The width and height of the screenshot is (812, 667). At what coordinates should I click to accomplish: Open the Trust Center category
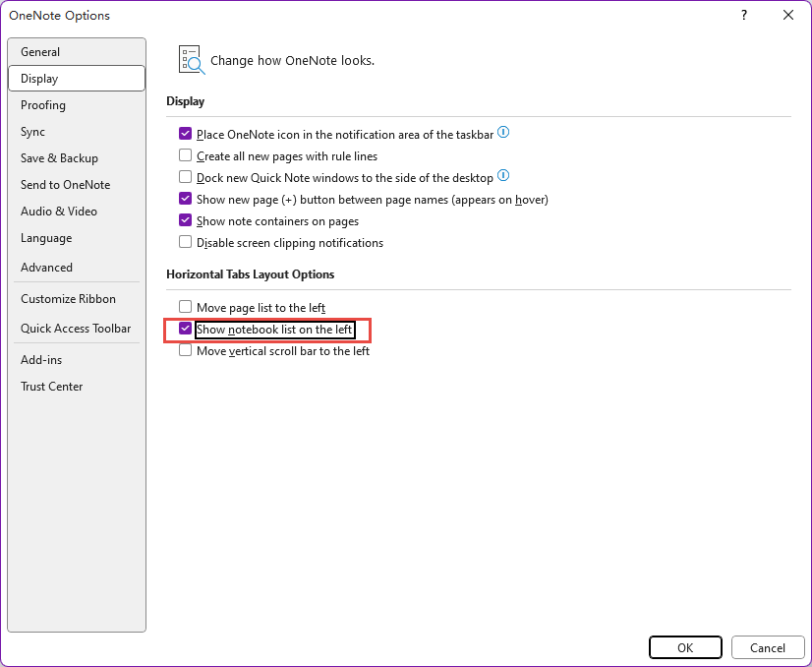click(77, 386)
